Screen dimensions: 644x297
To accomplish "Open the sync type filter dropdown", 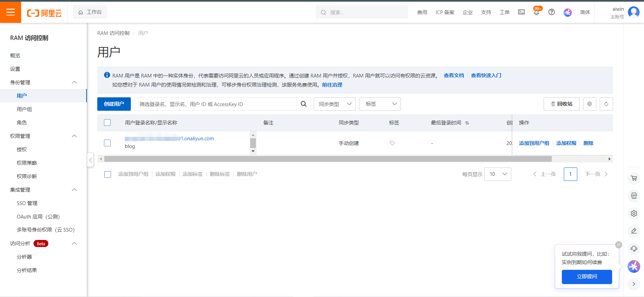I will click(334, 104).
